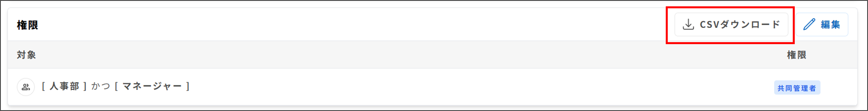Click the opening bracket before マネージャー
868x111 pixels.
coord(116,86)
